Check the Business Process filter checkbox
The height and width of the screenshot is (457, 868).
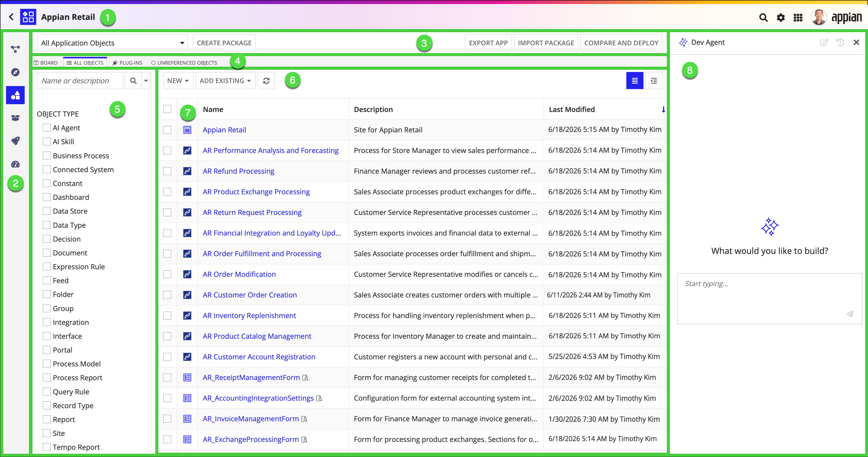47,156
